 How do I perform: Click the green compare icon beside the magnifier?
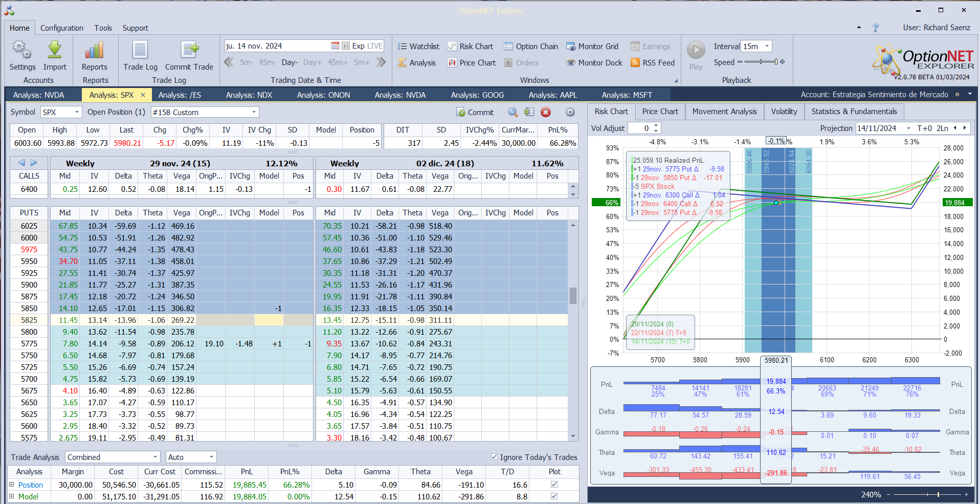pyautogui.click(x=529, y=112)
